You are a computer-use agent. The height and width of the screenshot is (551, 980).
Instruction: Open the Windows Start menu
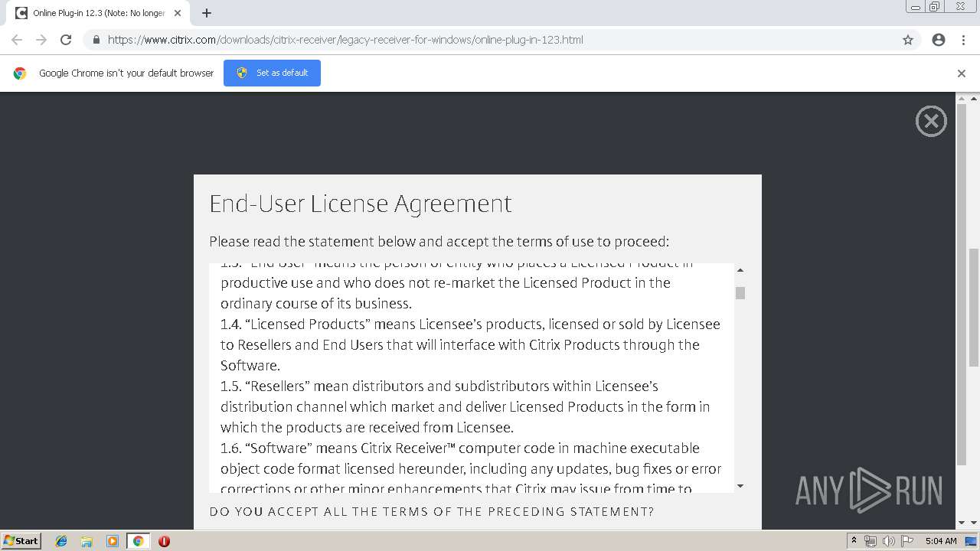point(21,540)
